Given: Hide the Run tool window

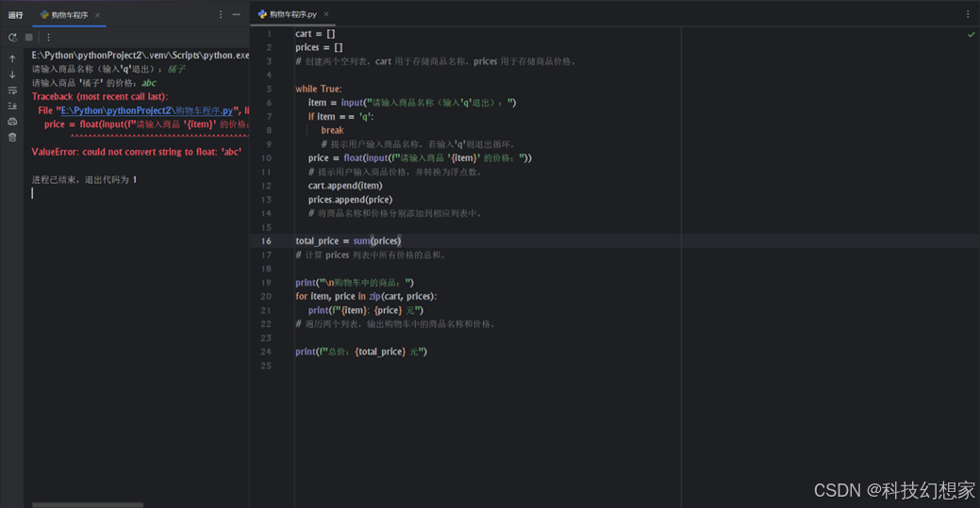Looking at the screenshot, I should point(236,14).
